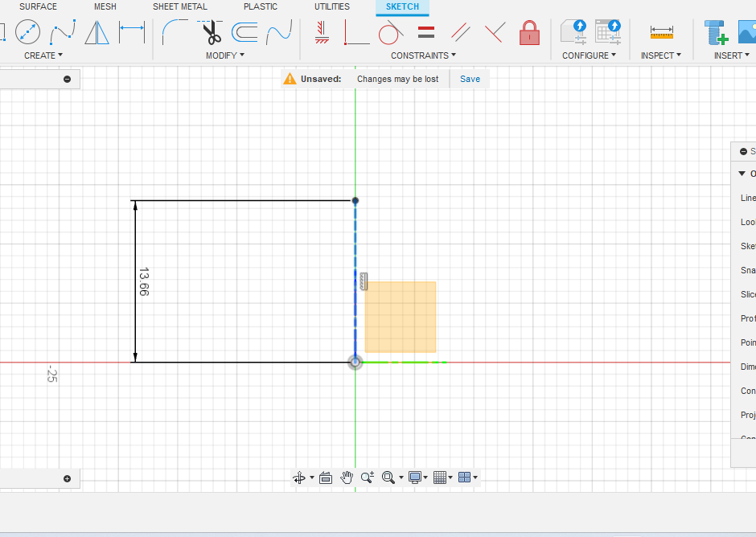This screenshot has width=756, height=537.
Task: Expand Zoom Window options arrow
Action: (x=401, y=478)
